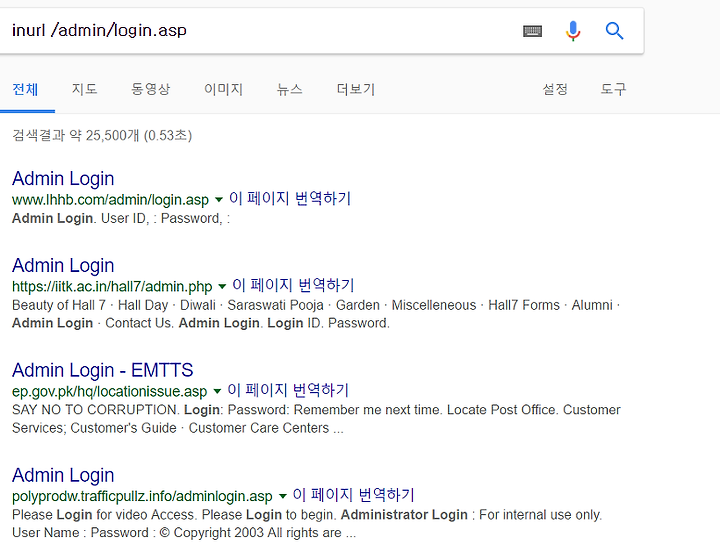Click the www.lhhb.com/admin/login.asp URL text

110,200
